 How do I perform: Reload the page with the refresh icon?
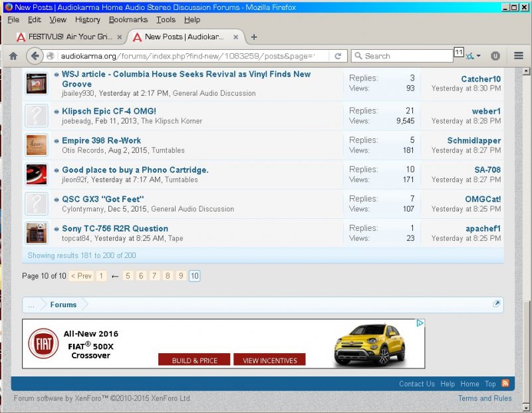pos(338,56)
